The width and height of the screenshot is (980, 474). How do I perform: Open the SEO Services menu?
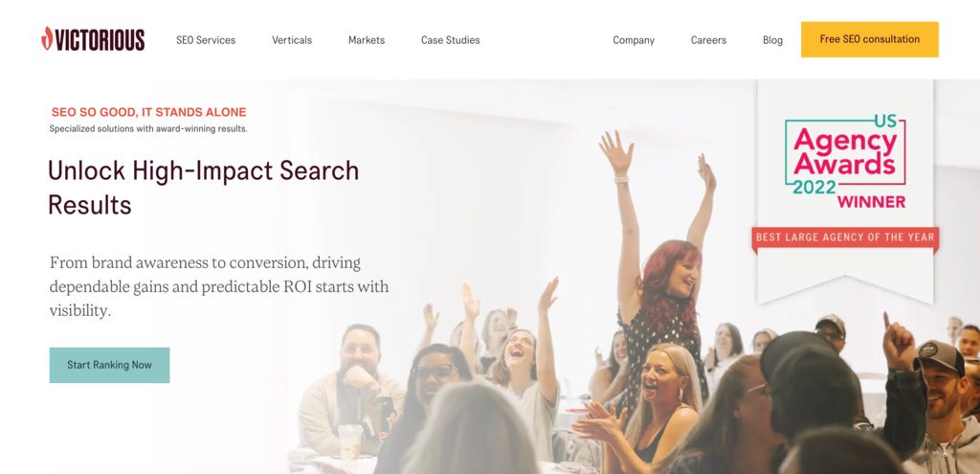click(x=206, y=40)
